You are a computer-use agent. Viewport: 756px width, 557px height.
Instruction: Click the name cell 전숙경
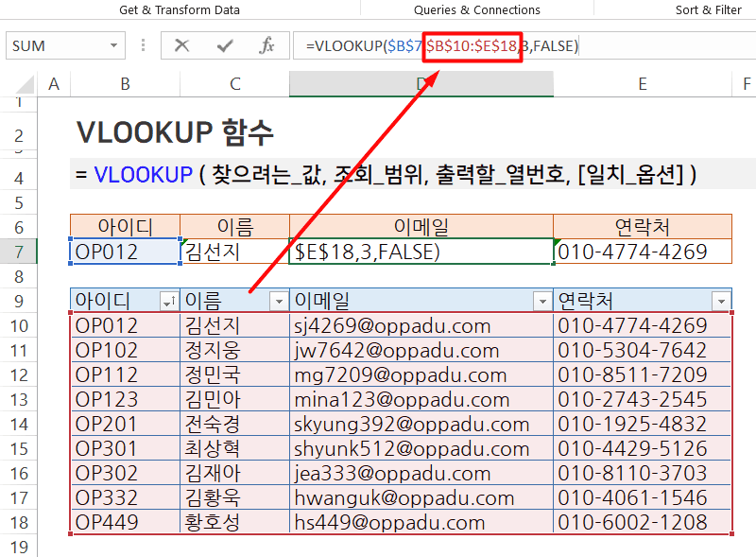234,425
